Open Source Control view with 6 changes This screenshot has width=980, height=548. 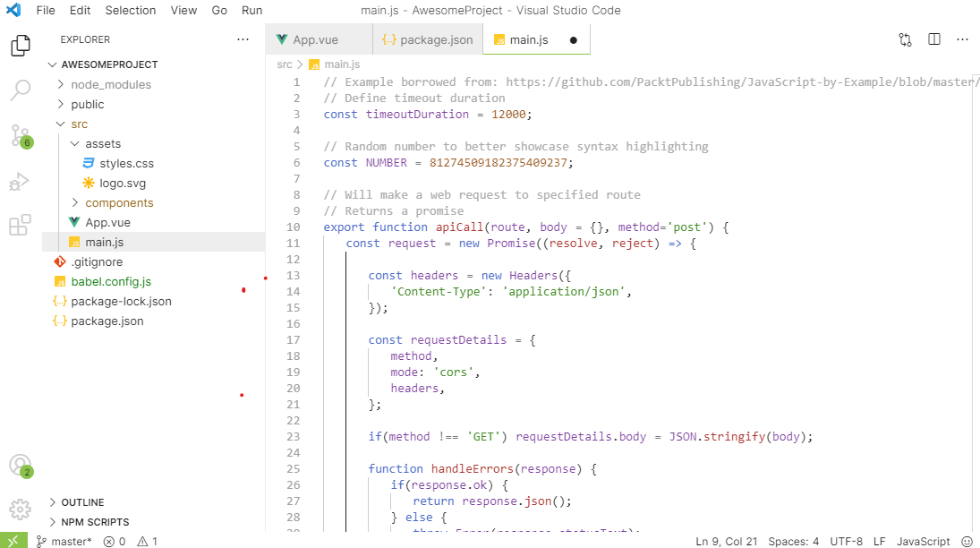pos(21,136)
